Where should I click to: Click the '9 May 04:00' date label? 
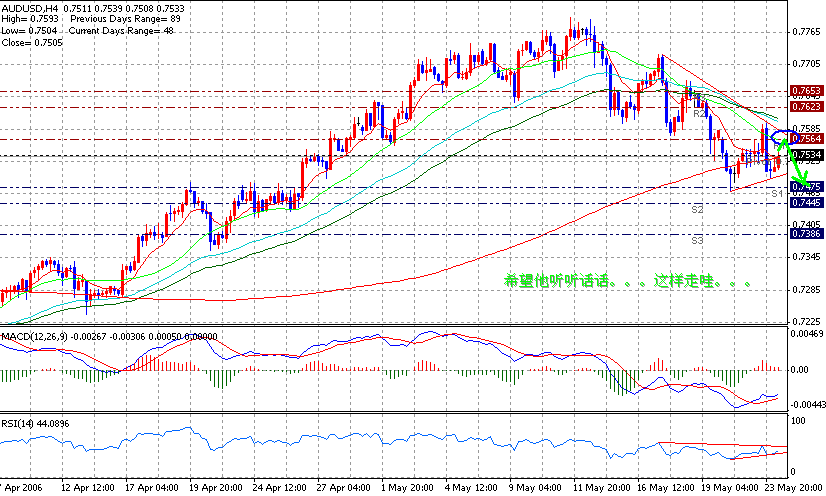click(x=535, y=488)
